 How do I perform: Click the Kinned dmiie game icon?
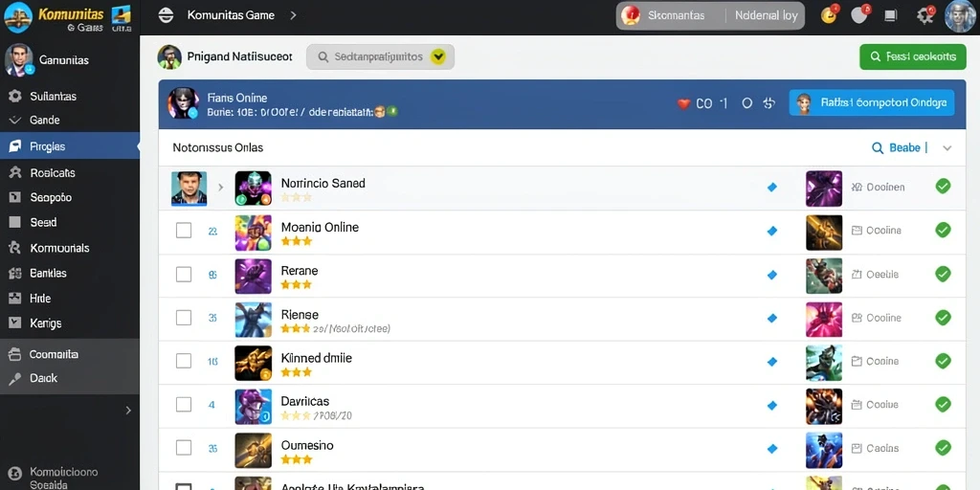click(253, 363)
